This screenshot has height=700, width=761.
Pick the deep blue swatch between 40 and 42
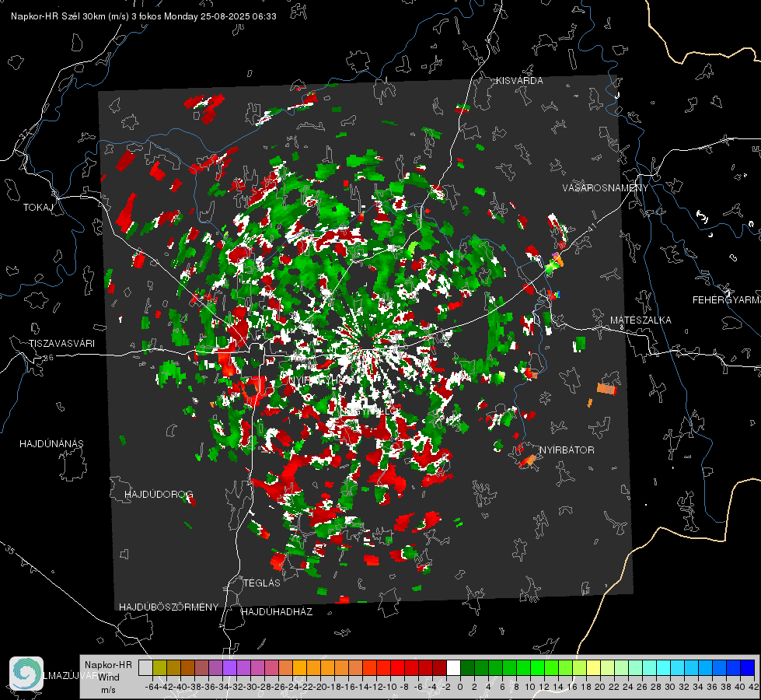tap(747, 667)
